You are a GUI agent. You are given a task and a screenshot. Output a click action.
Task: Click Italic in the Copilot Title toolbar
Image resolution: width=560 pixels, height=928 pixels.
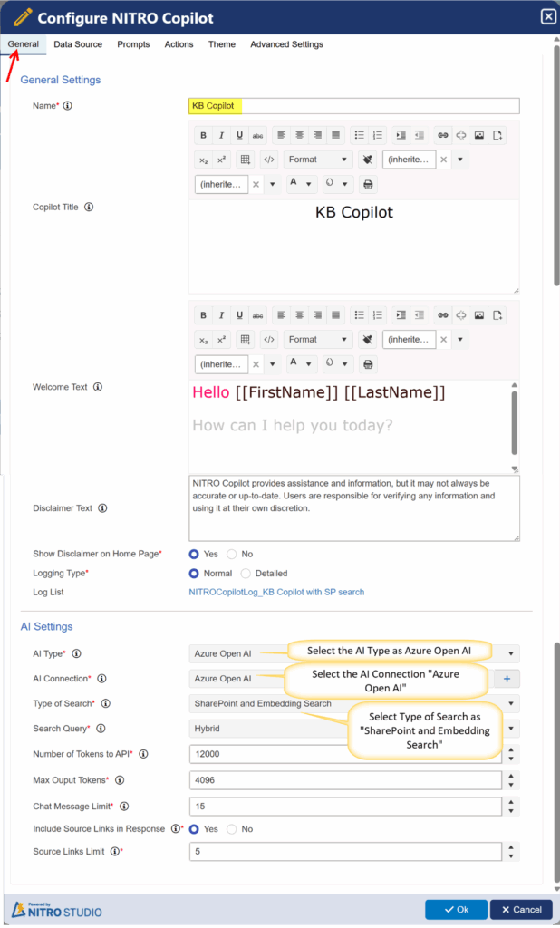point(221,135)
